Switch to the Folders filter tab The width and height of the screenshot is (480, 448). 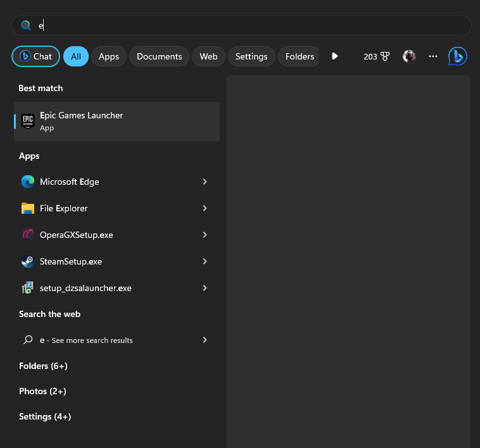(x=299, y=56)
